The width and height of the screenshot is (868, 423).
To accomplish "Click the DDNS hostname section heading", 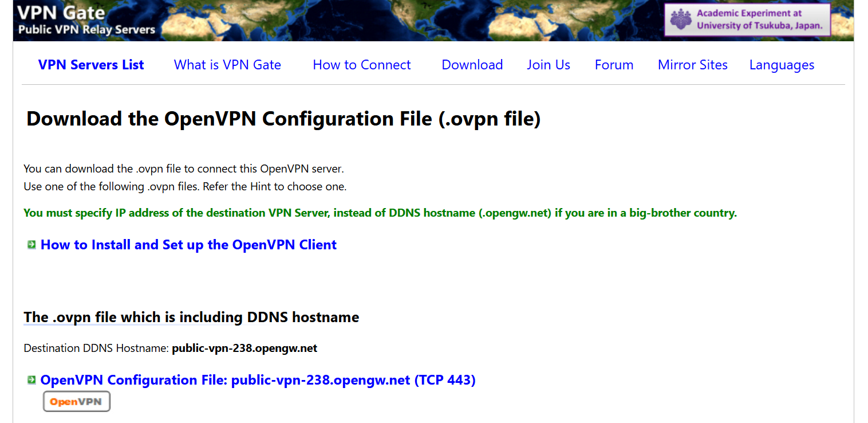I will (191, 317).
